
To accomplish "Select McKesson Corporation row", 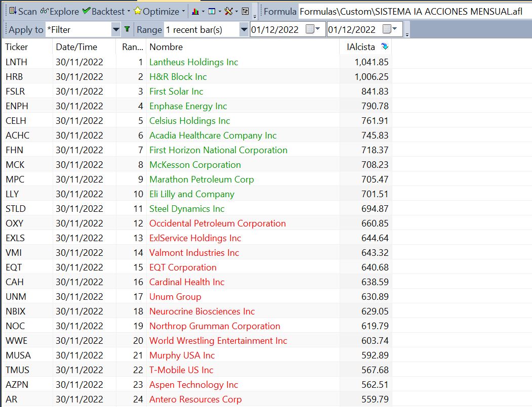I will tap(197, 165).
